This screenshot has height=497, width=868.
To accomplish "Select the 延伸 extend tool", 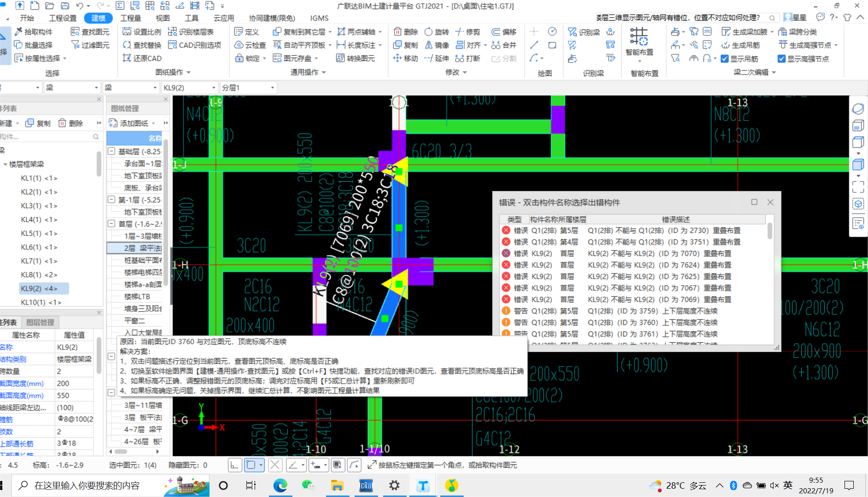I will (x=437, y=58).
